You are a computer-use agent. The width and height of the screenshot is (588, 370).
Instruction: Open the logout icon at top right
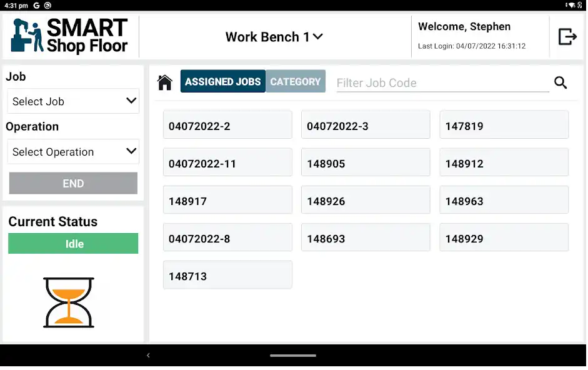[x=567, y=36]
